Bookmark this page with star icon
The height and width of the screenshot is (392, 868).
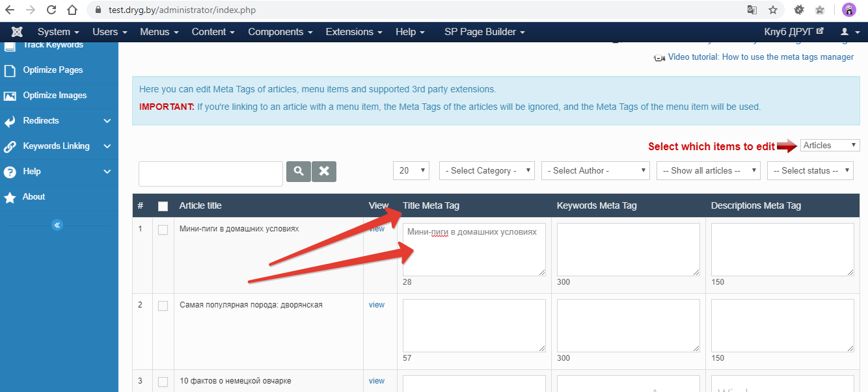click(x=773, y=10)
